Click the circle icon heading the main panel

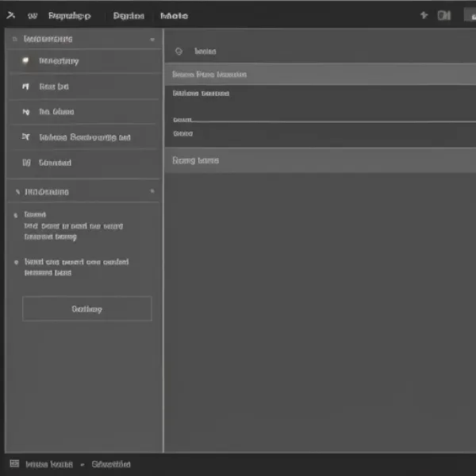178,51
